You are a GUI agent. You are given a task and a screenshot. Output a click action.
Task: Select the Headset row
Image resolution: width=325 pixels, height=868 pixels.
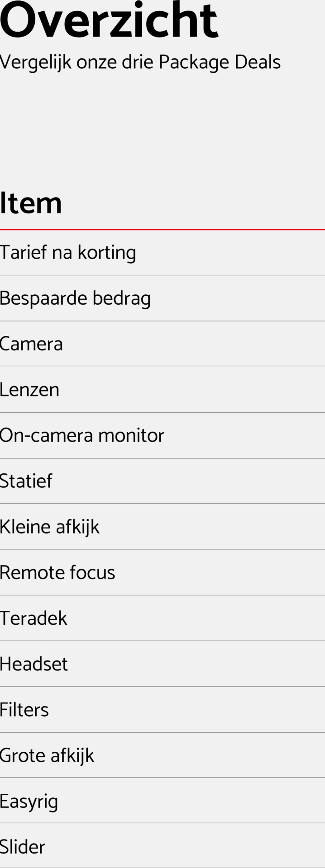(34, 664)
